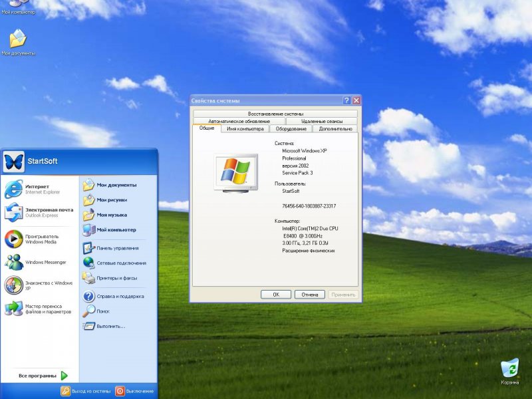Viewport: 532px width, 399px height.
Task: Click the help question mark in System Properties title bar
Action: 346,100
